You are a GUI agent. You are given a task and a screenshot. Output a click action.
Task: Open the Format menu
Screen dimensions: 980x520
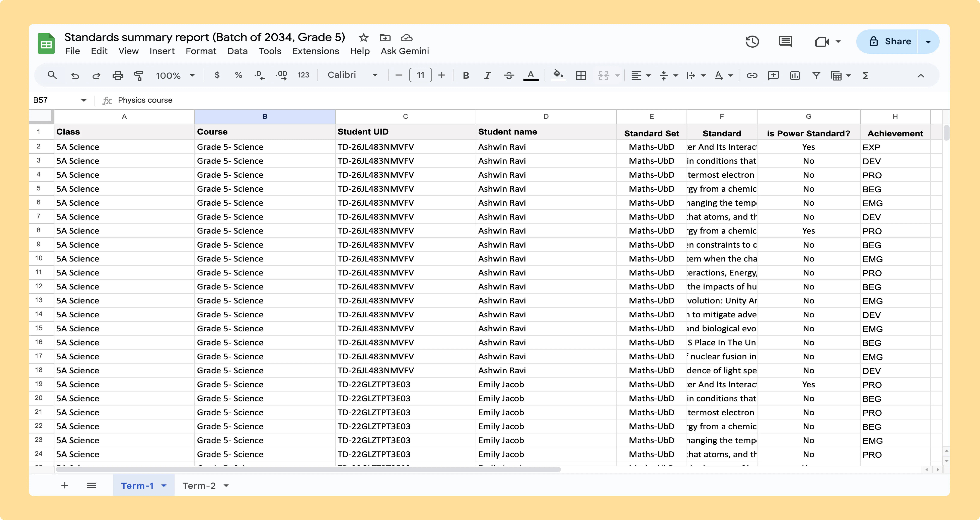201,51
